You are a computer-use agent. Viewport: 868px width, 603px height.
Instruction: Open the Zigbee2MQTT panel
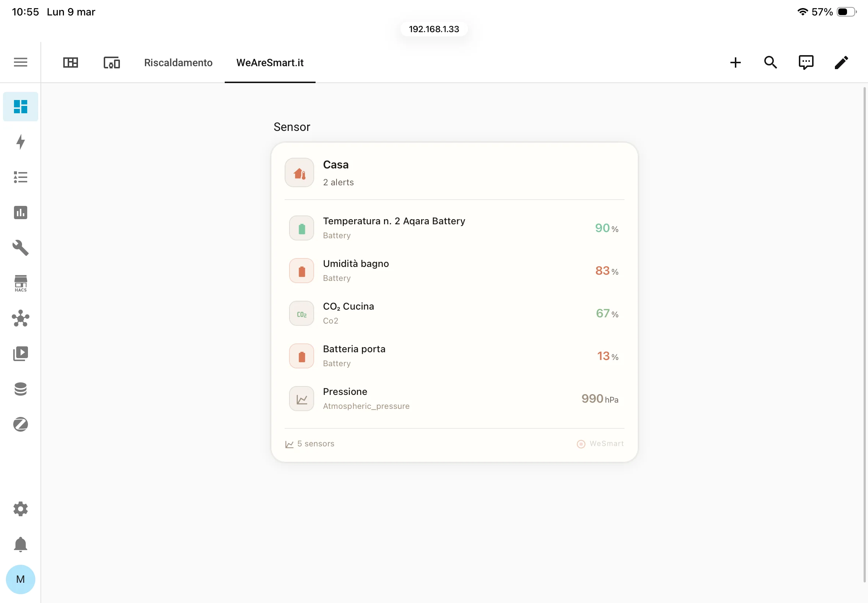pos(20,424)
